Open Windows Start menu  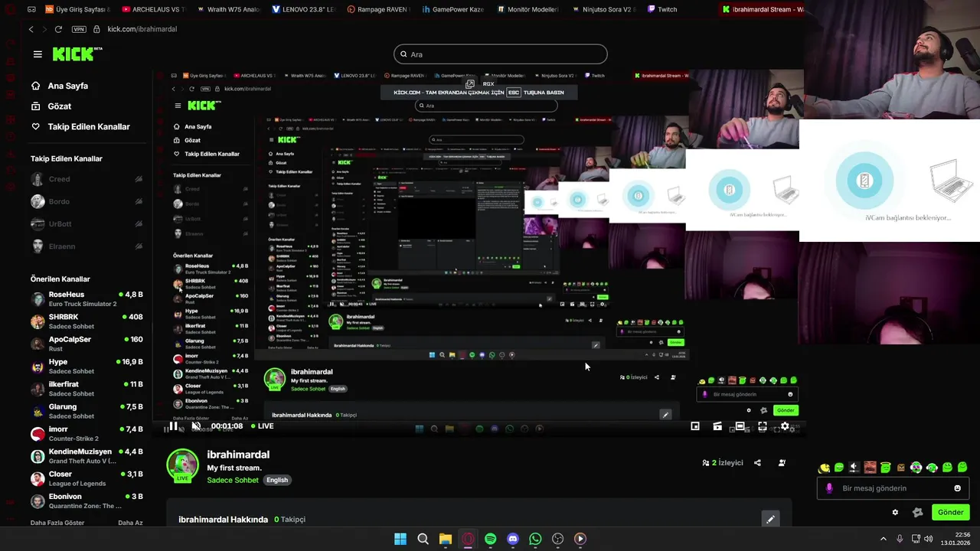[x=400, y=539]
